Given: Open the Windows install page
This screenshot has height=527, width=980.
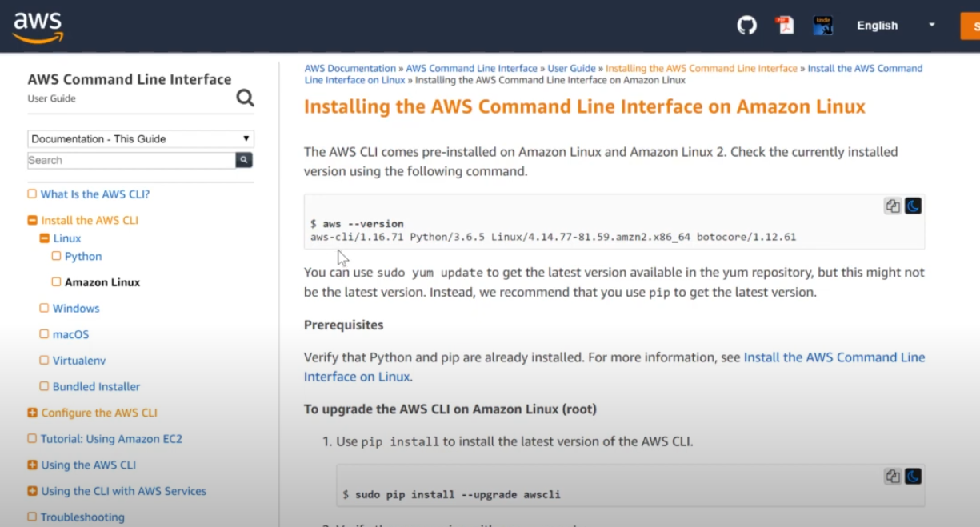Looking at the screenshot, I should click(76, 309).
